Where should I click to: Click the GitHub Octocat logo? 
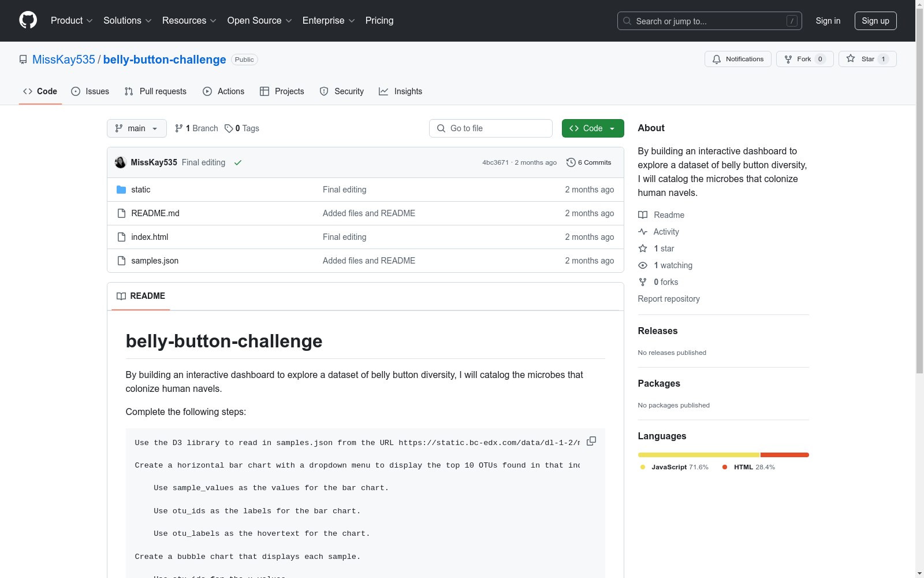point(28,20)
